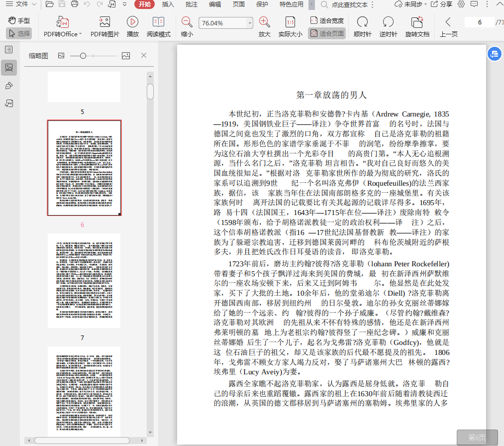This screenshot has width=504, height=446.
Task: Click the print icon
Action: tap(75, 4)
